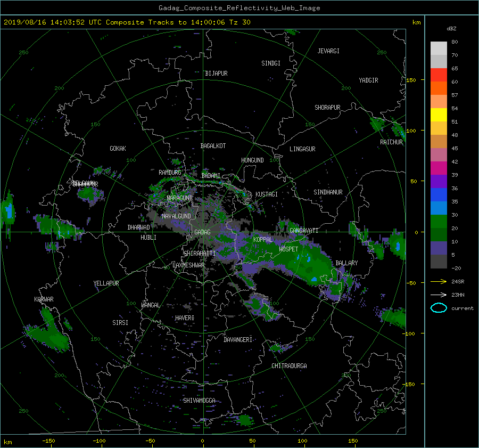
Task: Click the BALLARY city label
Action: point(346,263)
